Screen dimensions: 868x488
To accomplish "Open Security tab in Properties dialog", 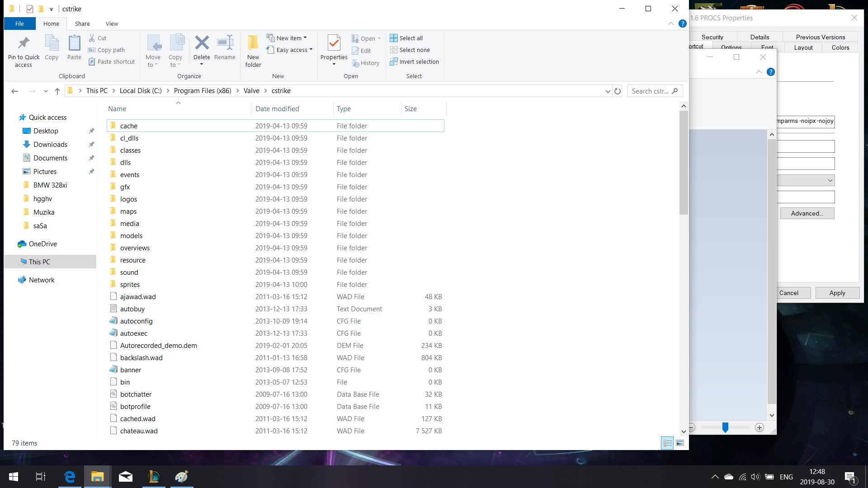I will click(712, 37).
